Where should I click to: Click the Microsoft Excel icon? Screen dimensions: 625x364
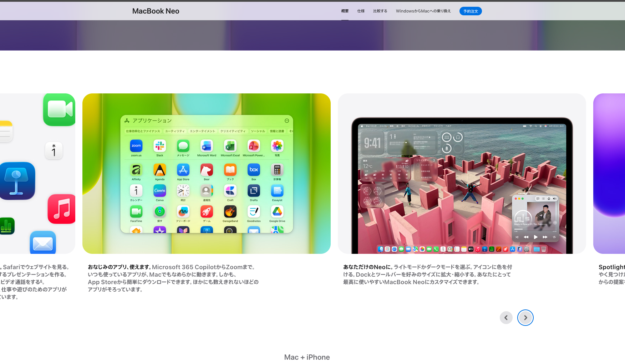pos(230,146)
